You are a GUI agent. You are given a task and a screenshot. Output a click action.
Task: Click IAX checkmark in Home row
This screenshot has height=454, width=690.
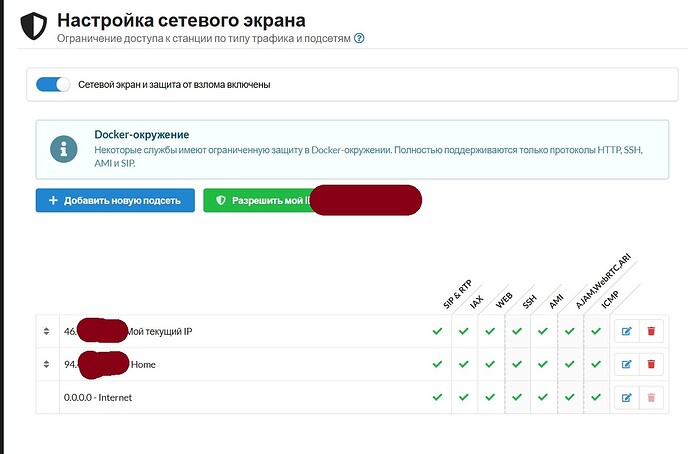click(464, 364)
